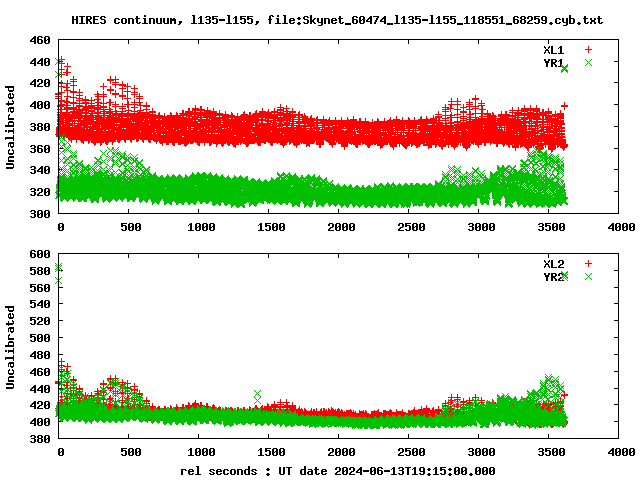The image size is (640, 480).
Task: Click the 300 y-axis tick in top plot
Action: (40, 213)
